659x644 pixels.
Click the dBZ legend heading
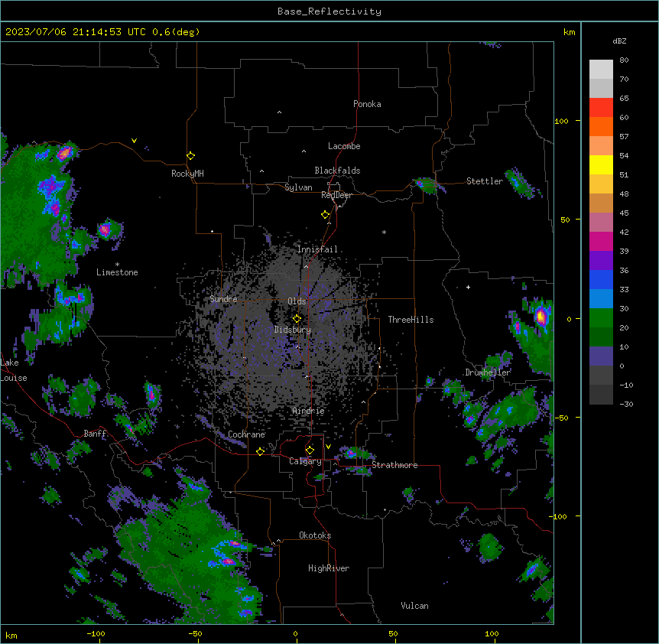(x=619, y=41)
